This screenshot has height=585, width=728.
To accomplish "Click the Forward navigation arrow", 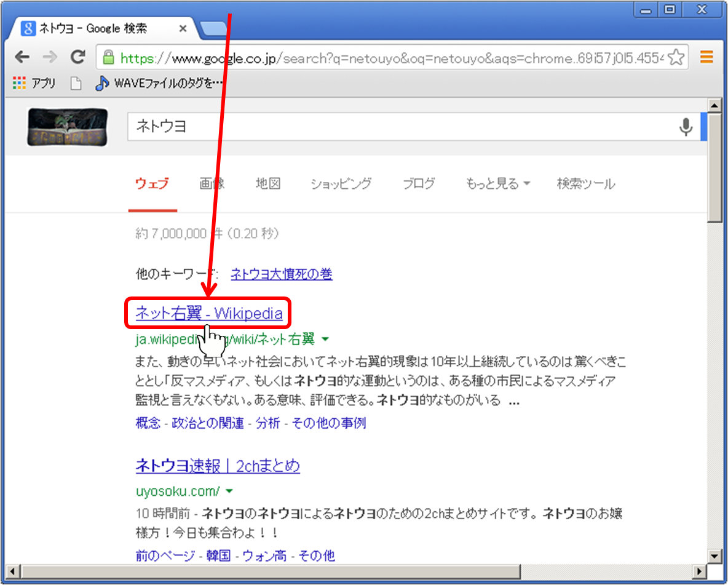I will tap(50, 58).
